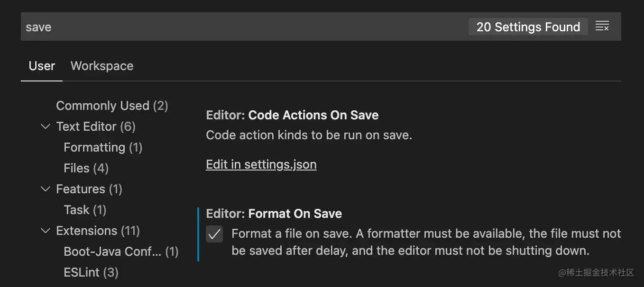Collapse the Features tree section
This screenshot has width=644, height=287.
[46, 189]
